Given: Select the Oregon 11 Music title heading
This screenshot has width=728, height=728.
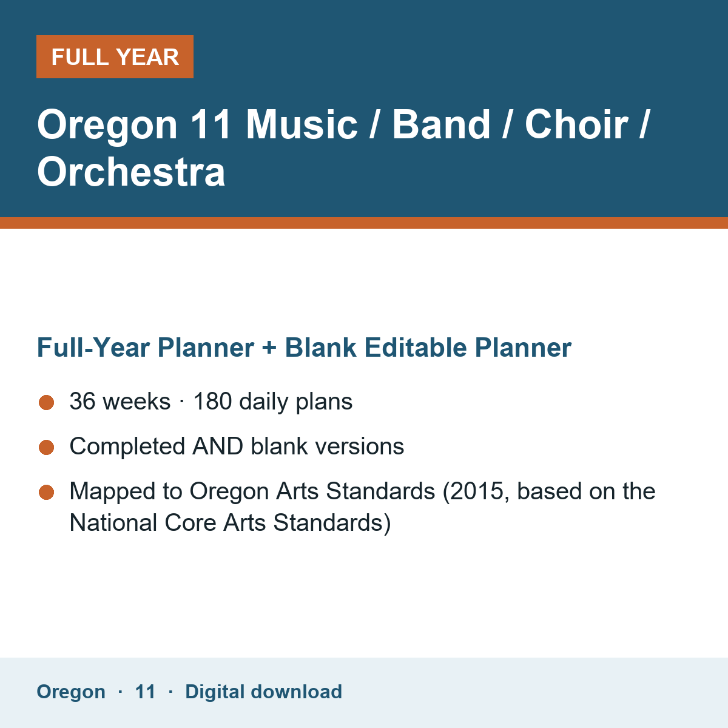Looking at the screenshot, I should (x=343, y=147).
